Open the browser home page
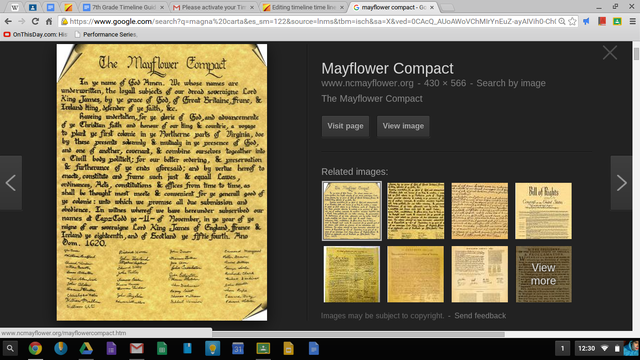Screen dimensions: 640x360 (49, 21)
